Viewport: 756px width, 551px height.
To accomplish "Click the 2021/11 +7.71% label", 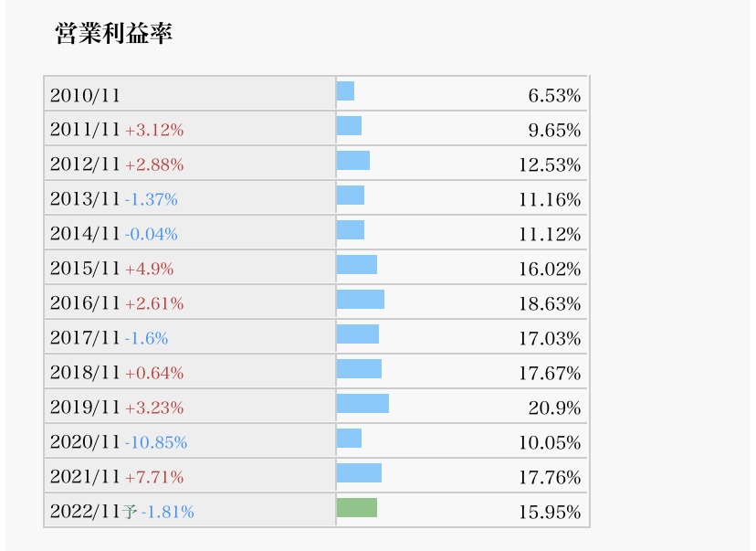I will [117, 477].
